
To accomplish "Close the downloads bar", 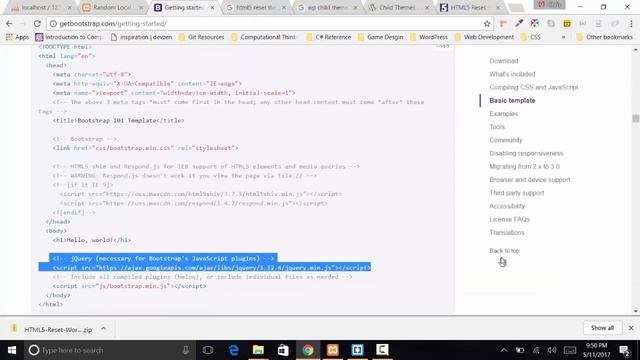I will (631, 328).
